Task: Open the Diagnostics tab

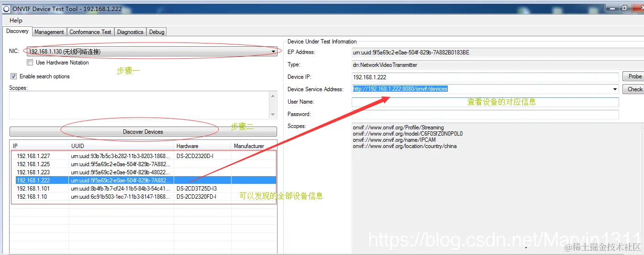Action: click(130, 32)
